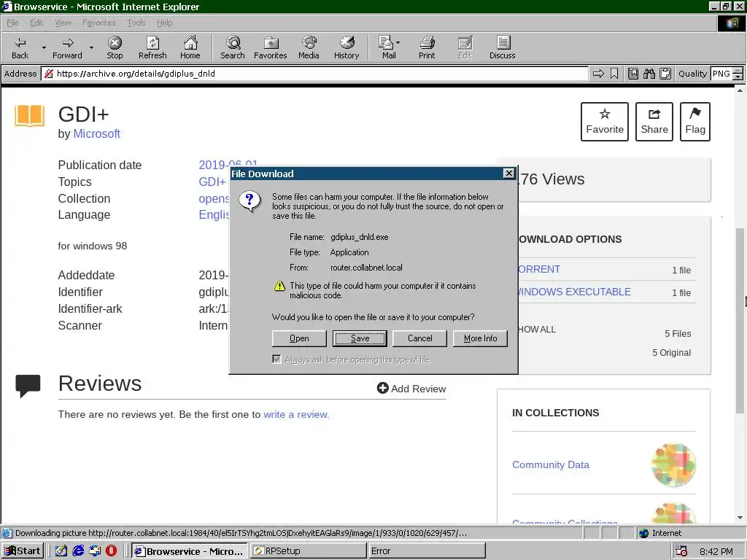This screenshot has width=747, height=560.
Task: Click the system tray scheduler icon
Action: (681, 551)
